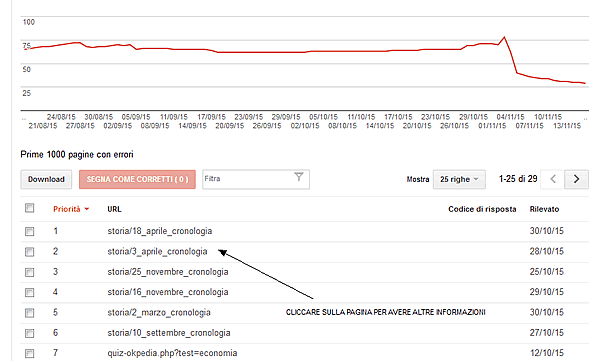Viewport: 600px width, 361px height.
Task: Sort by the Priorità column header
Action: coord(67,209)
